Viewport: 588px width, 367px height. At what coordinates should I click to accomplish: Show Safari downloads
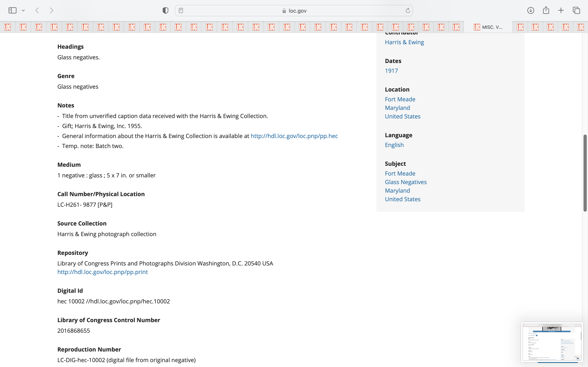(x=531, y=10)
